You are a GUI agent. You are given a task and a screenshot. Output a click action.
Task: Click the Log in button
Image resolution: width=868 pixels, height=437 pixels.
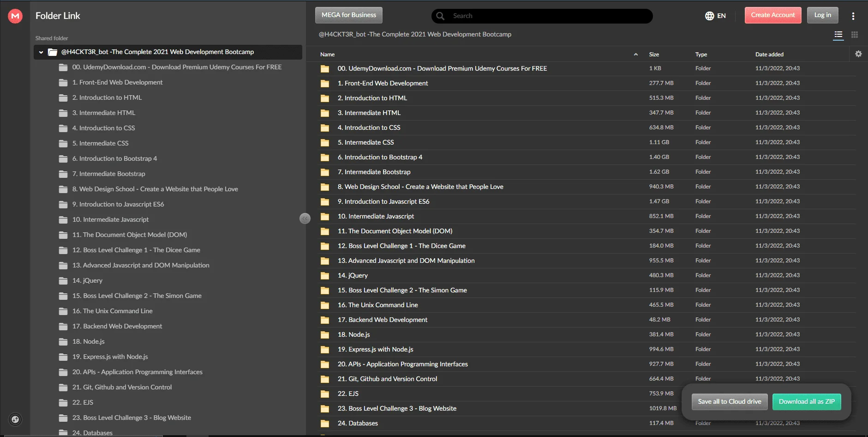click(x=823, y=15)
